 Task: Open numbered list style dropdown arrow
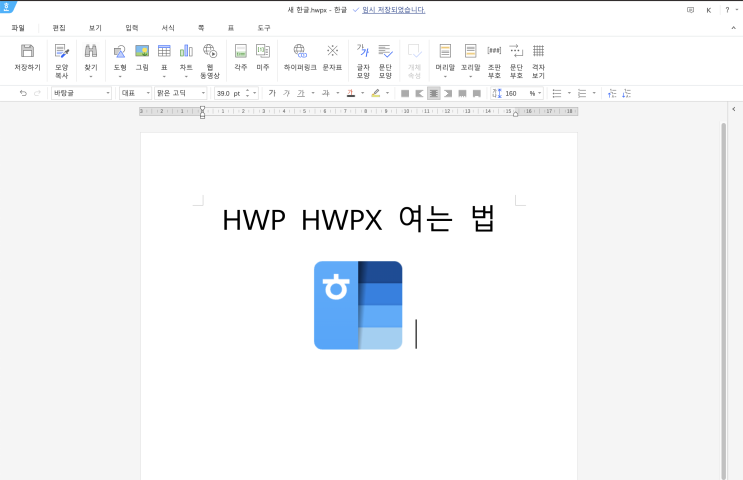(594, 93)
